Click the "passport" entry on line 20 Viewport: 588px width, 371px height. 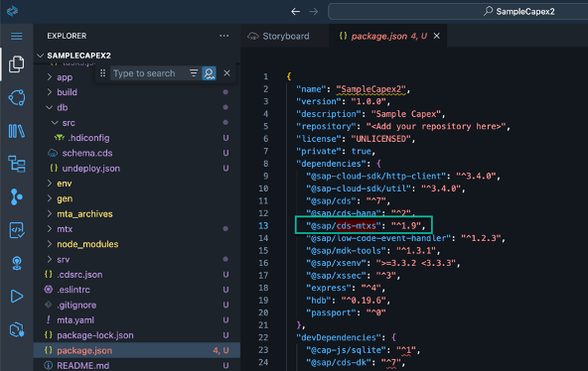tap(331, 312)
